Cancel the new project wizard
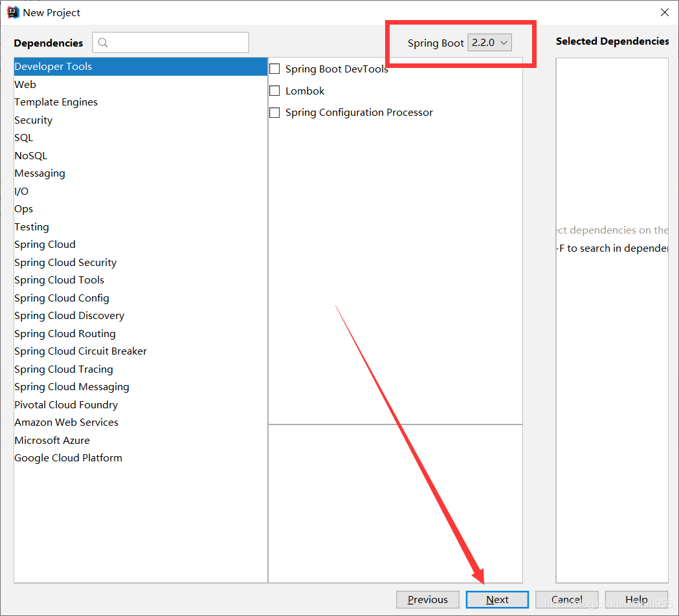679x616 pixels. click(567, 600)
